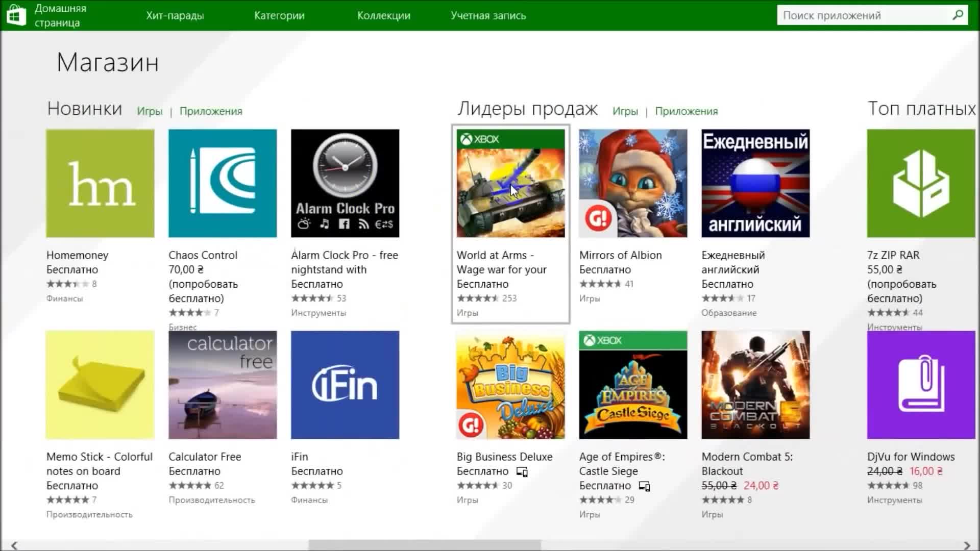Click the 70,00 ₴ price of Chaos Control
The image size is (980, 551).
pos(186,269)
